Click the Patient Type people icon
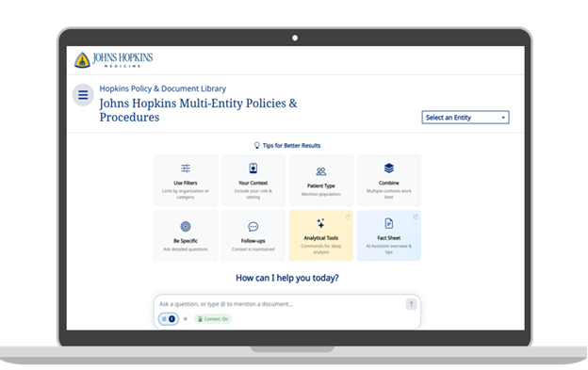 pos(321,171)
